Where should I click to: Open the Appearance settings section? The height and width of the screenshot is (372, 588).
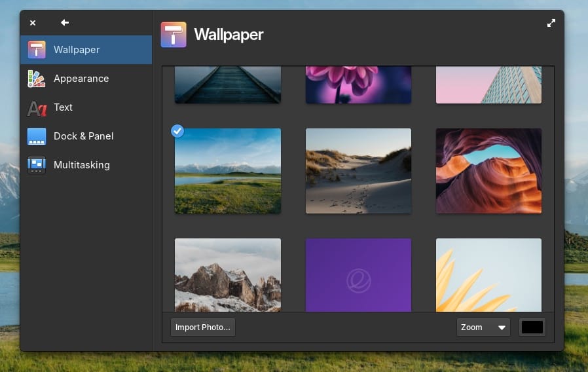coord(81,79)
